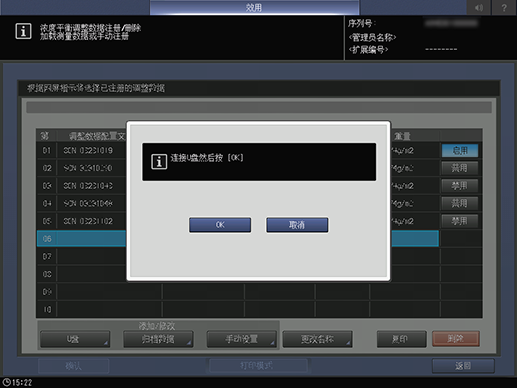The height and width of the screenshot is (388, 517).
Task: Click 取消 to cancel the dialog
Action: point(297,225)
